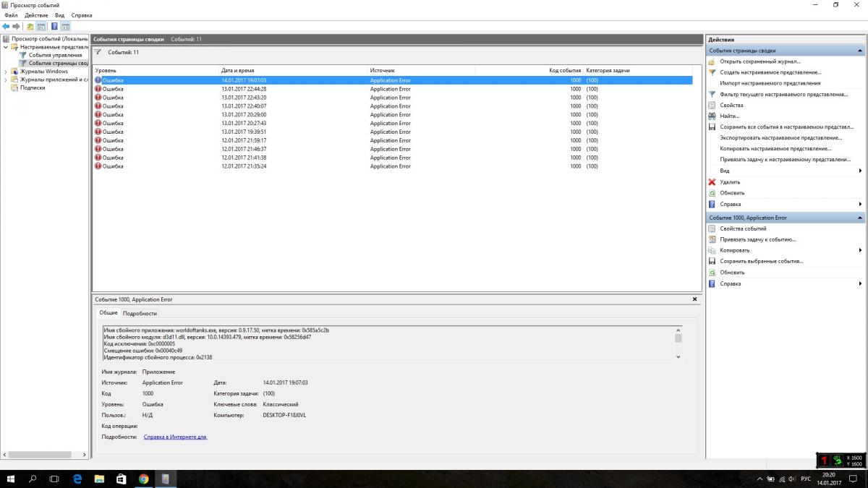Sort events by 'Дата и время' column header
The width and height of the screenshot is (868, 488).
click(239, 70)
